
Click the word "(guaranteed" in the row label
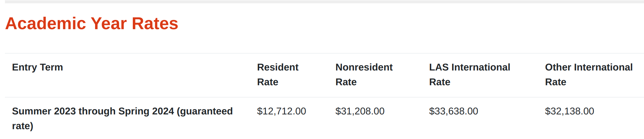(205, 111)
